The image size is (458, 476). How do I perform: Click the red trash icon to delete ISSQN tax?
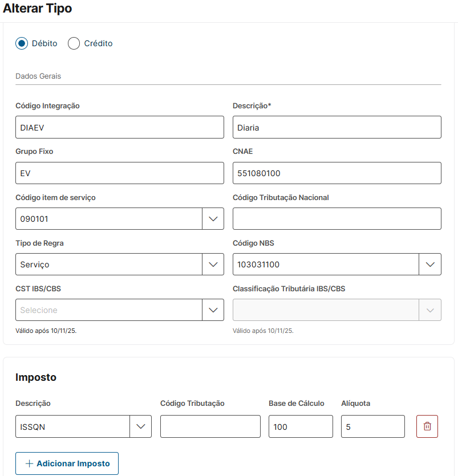point(427,426)
